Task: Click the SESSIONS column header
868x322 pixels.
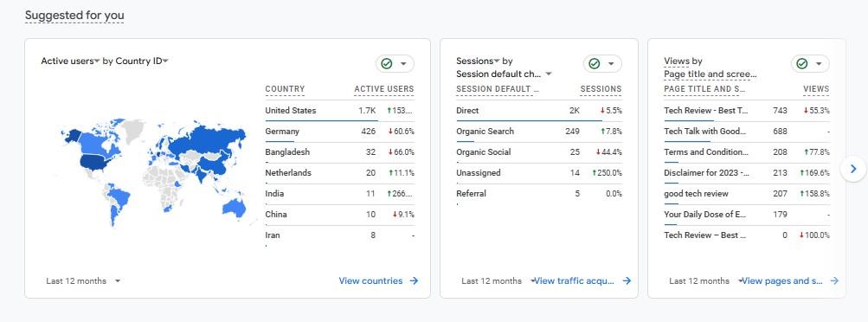Action: click(601, 89)
